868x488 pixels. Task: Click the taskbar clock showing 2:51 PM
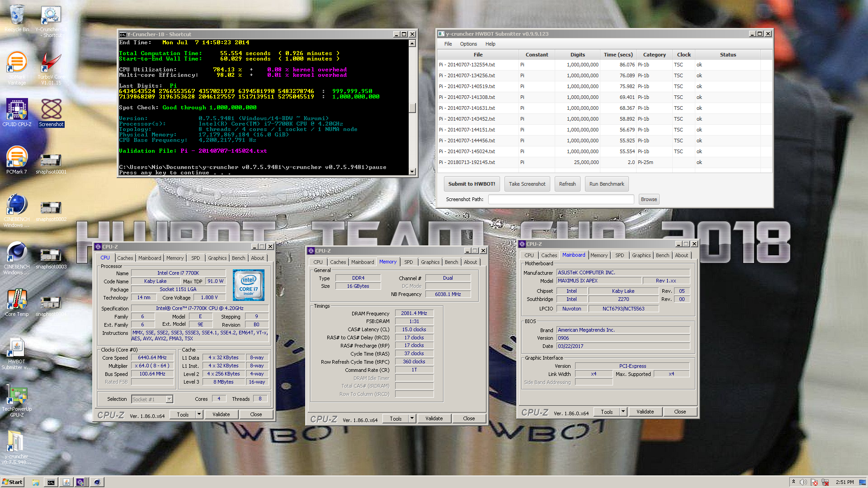(844, 482)
